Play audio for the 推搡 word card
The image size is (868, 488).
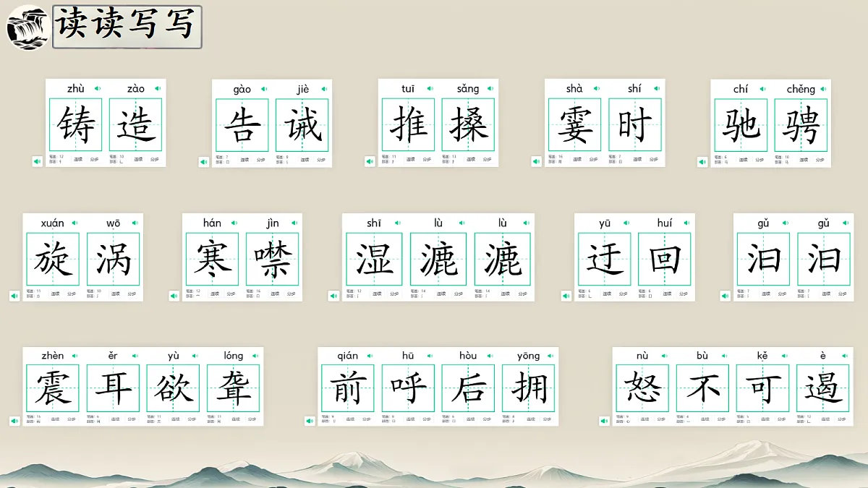tap(370, 161)
